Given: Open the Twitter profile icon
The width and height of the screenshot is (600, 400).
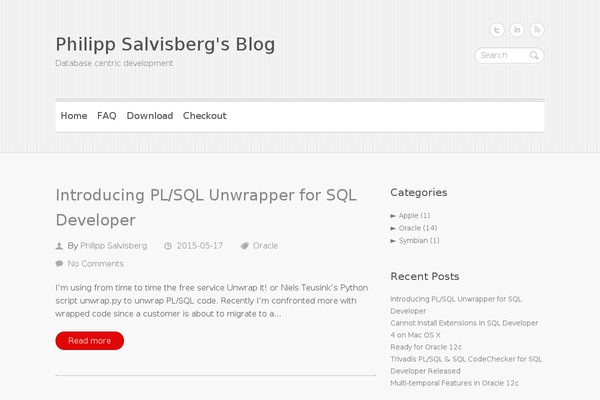Looking at the screenshot, I should [497, 30].
